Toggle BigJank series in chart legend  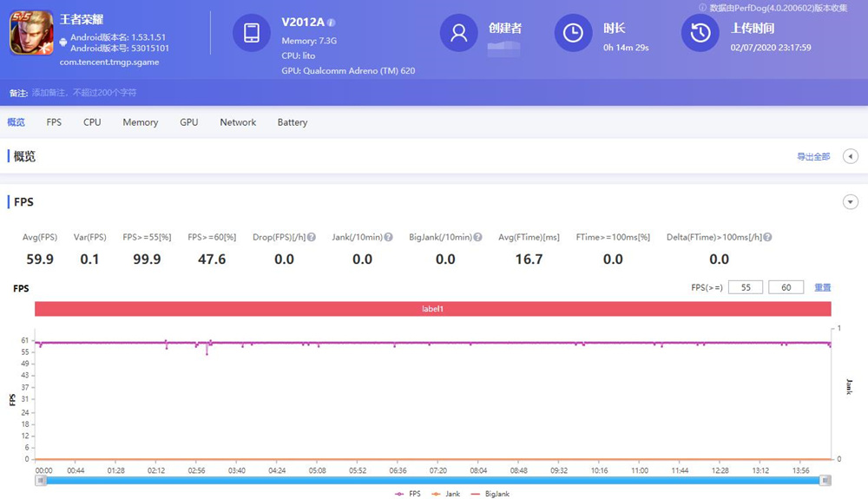(490, 494)
